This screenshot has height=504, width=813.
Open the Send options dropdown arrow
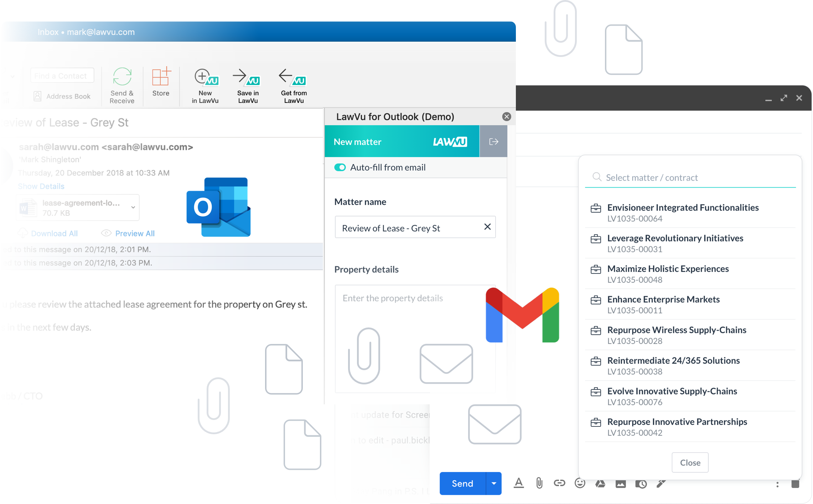point(494,483)
